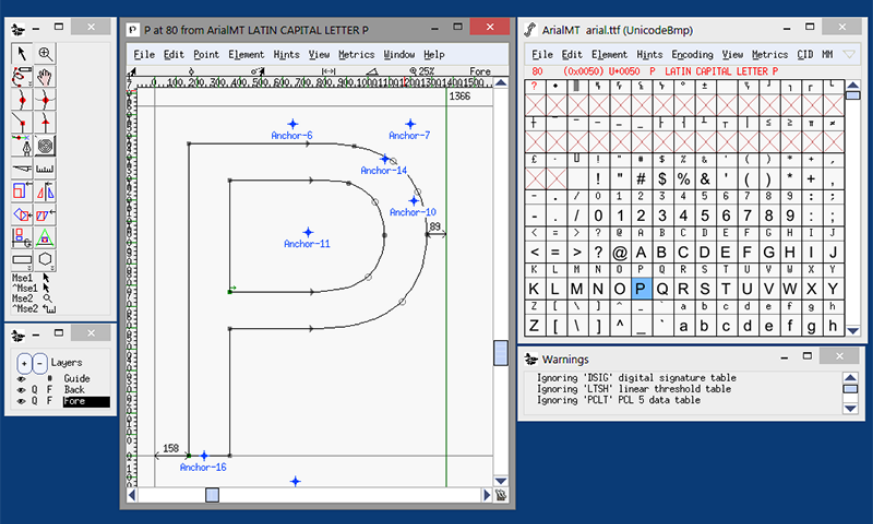Toggle Spiro mode spiral icon

pos(45,146)
